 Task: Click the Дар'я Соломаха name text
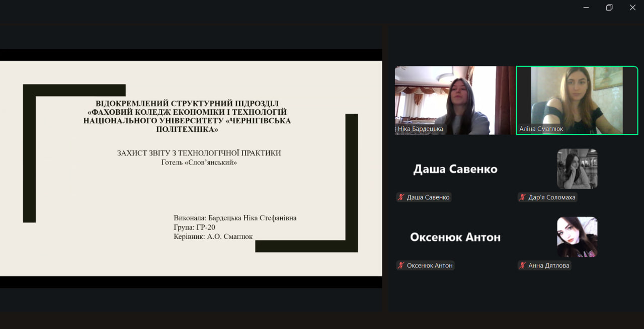[x=551, y=197]
